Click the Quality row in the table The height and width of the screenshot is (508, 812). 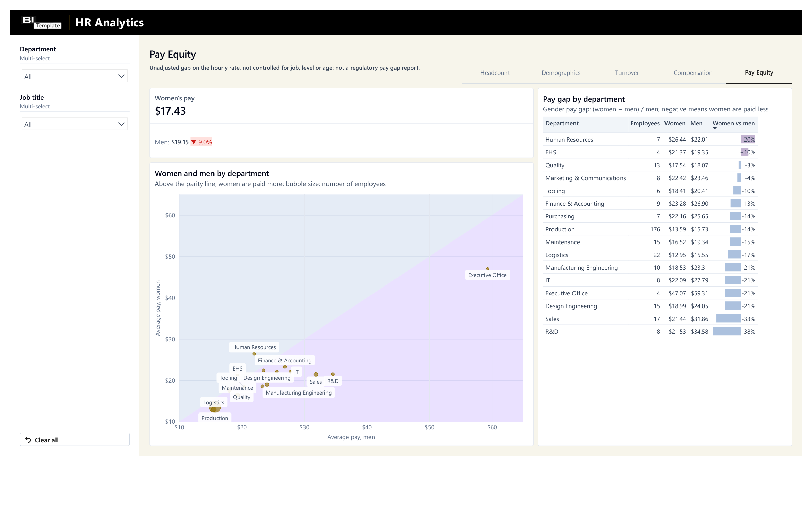coord(650,165)
